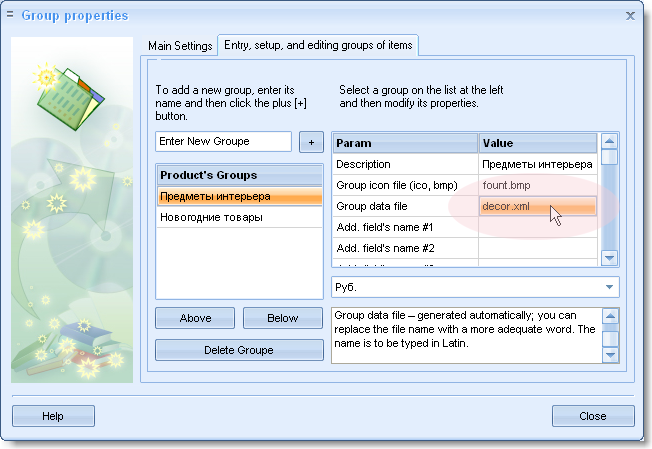Move the group down with Below button
This screenshot has height=449, width=652.
tap(283, 318)
